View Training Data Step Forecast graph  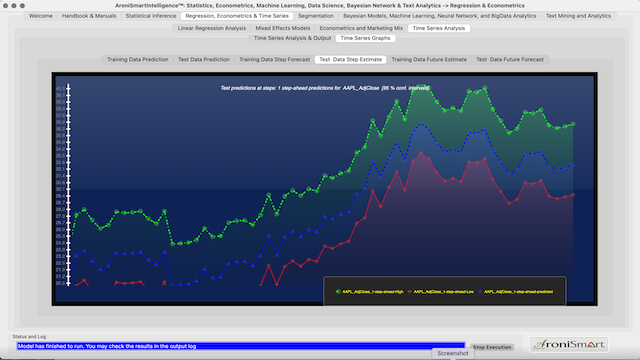(274, 60)
